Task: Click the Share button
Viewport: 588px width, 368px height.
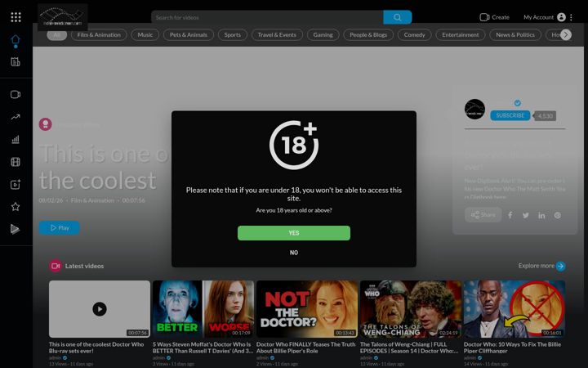Action: click(x=483, y=215)
